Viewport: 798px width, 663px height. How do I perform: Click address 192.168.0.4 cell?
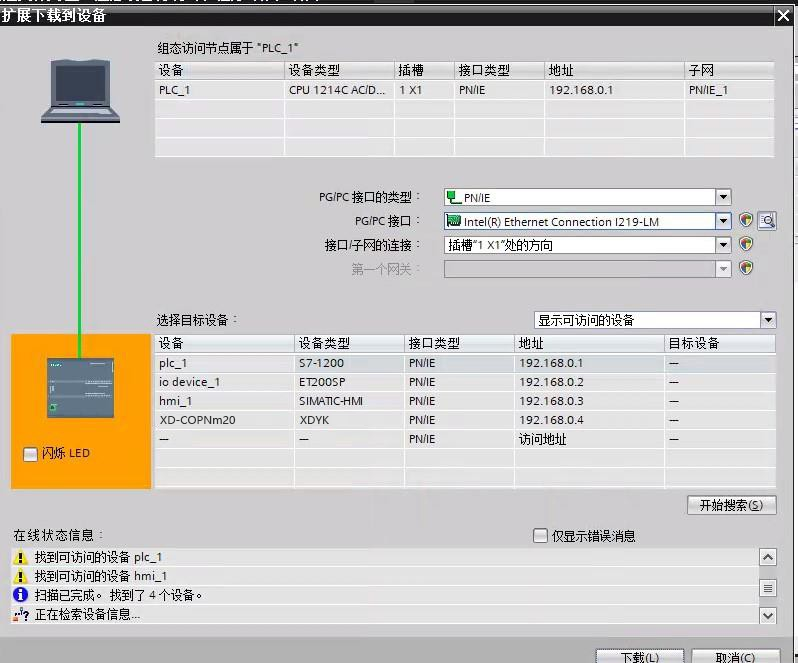tap(589, 420)
